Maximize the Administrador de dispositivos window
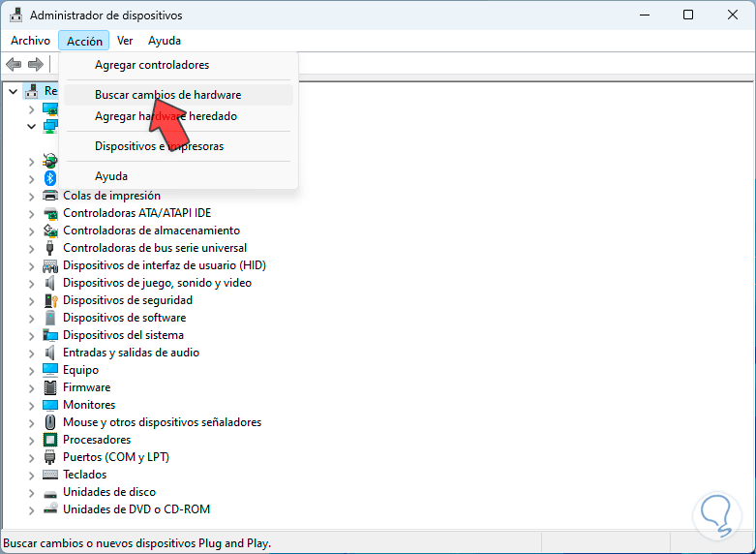756x554 pixels. pos(688,15)
